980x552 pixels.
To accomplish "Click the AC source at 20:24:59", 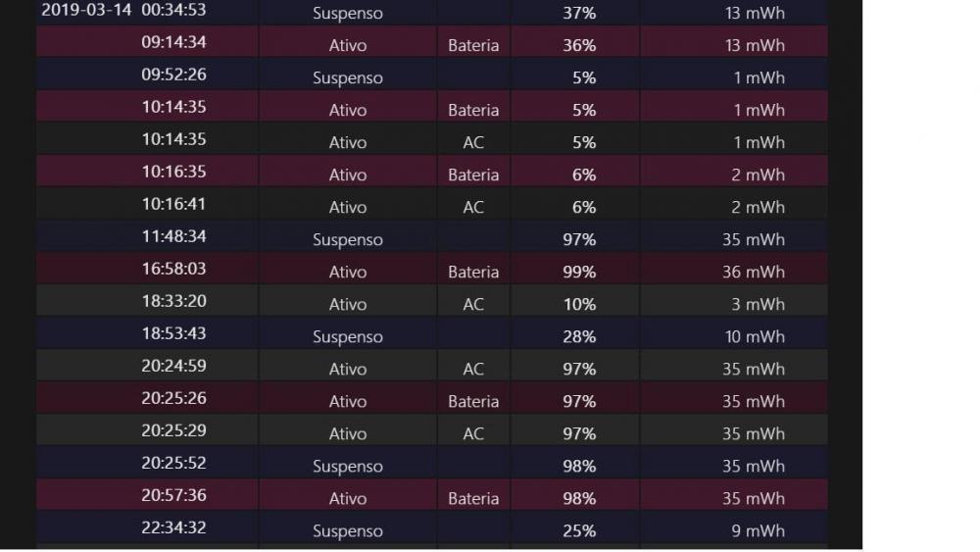I will tap(473, 369).
